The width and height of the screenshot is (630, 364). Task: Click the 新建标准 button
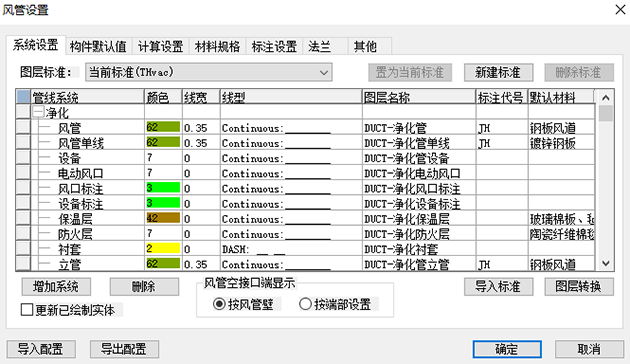click(x=498, y=73)
